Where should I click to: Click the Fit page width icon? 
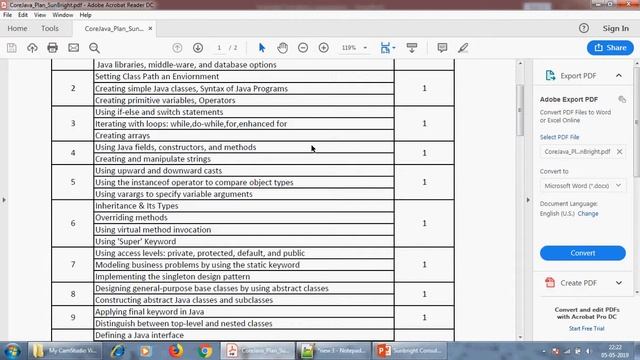[385, 48]
